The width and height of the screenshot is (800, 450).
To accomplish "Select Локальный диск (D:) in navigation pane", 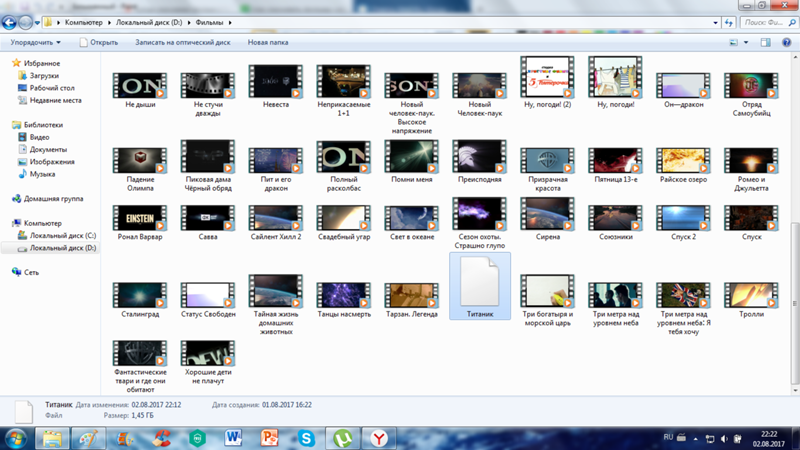I will point(63,248).
